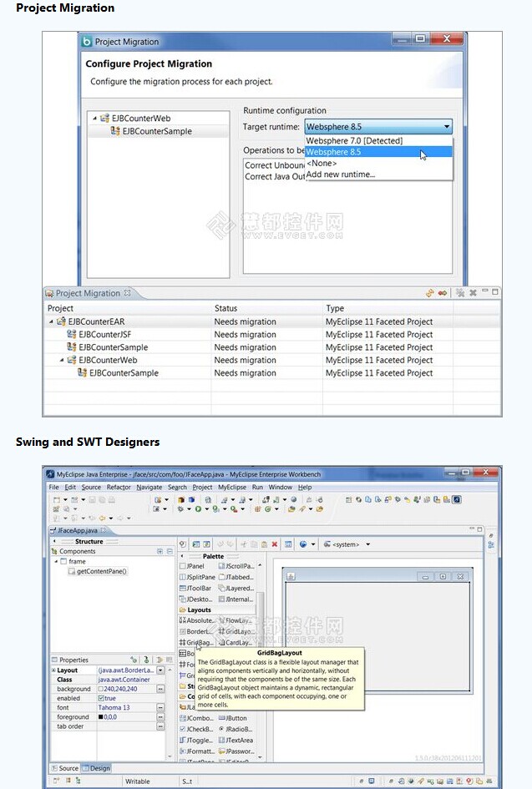Collapse the EJBCounterWeb tree node in the dialog

click(94, 119)
